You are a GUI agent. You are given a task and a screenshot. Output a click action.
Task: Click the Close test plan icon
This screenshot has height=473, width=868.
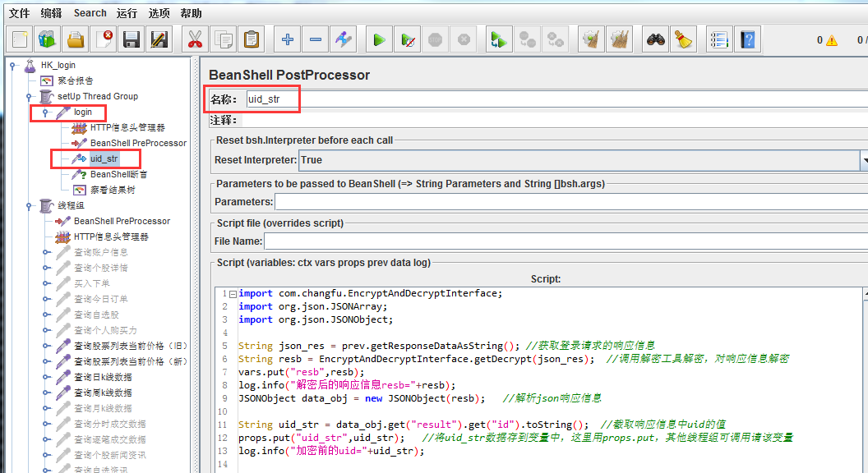(104, 39)
